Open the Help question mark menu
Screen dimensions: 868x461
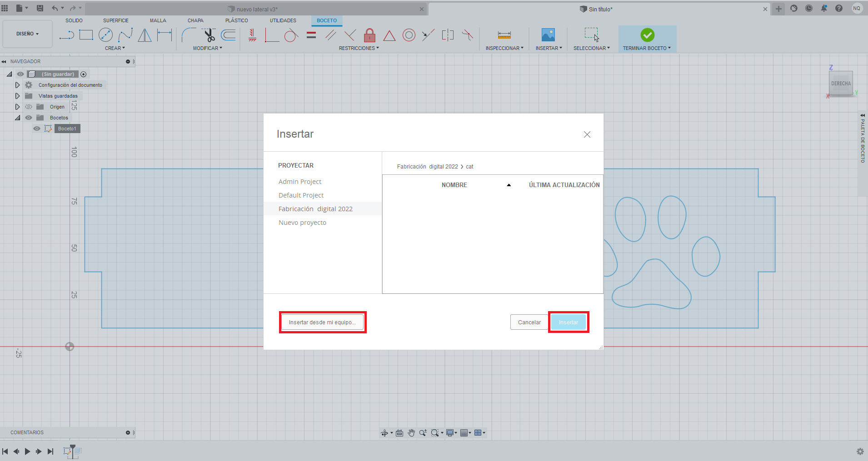(x=839, y=8)
